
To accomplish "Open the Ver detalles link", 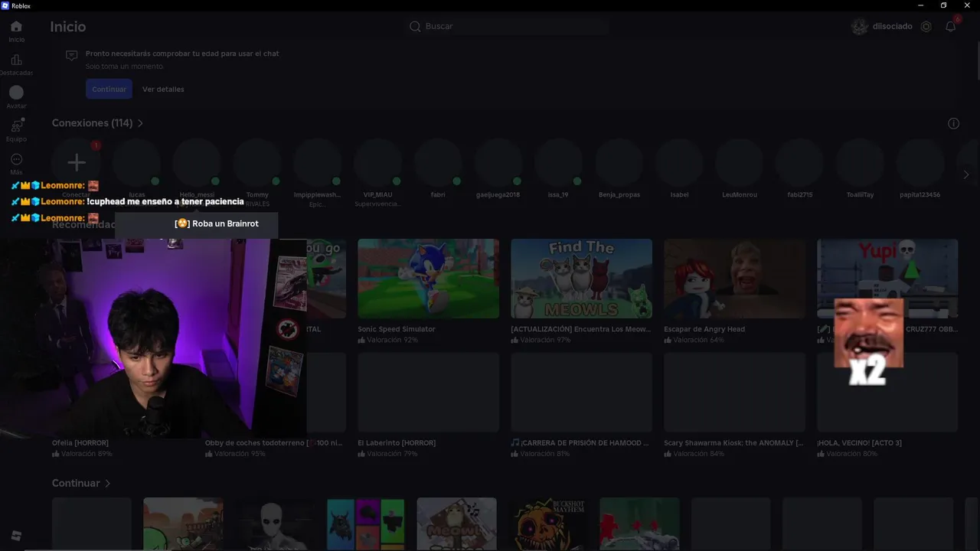I will 163,90.
